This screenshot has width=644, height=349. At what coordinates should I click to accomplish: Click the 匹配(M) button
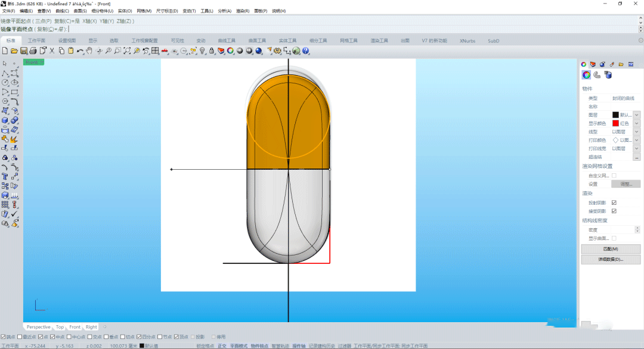click(611, 249)
